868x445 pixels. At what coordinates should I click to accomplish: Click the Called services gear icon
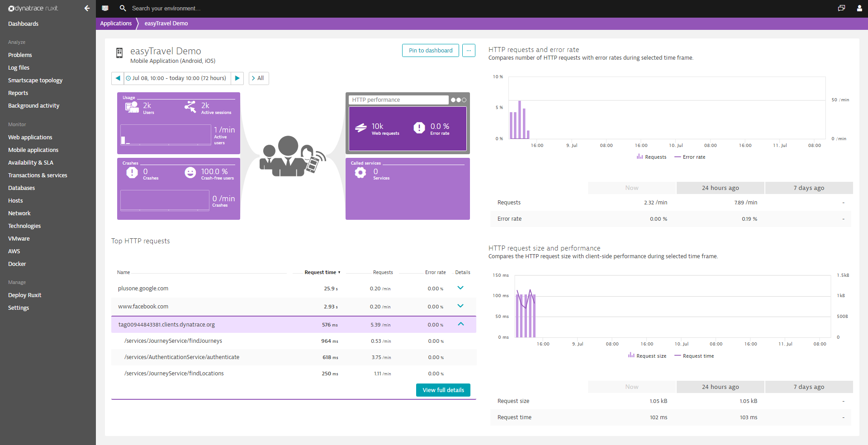(360, 172)
